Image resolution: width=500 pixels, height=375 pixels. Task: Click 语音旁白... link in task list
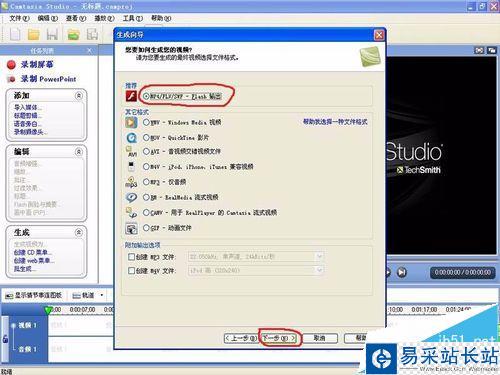pos(28,124)
